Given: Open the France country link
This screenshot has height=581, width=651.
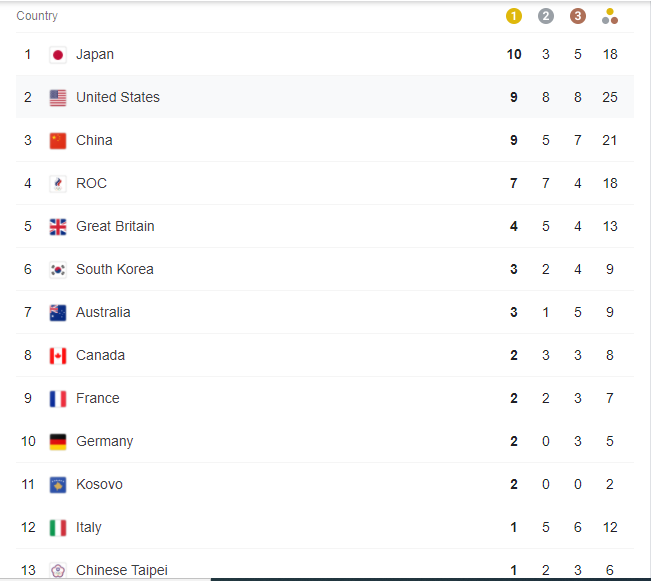Looking at the screenshot, I should tap(97, 398).
